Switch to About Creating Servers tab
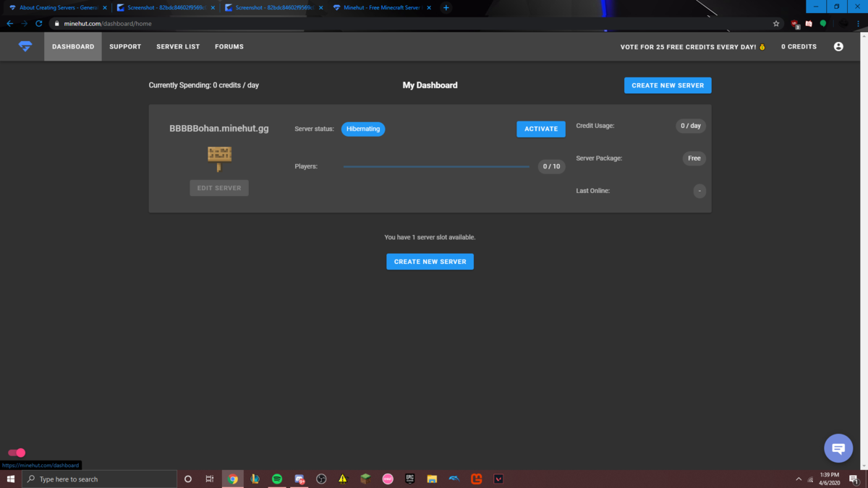Image resolution: width=868 pixels, height=488 pixels. (x=58, y=8)
